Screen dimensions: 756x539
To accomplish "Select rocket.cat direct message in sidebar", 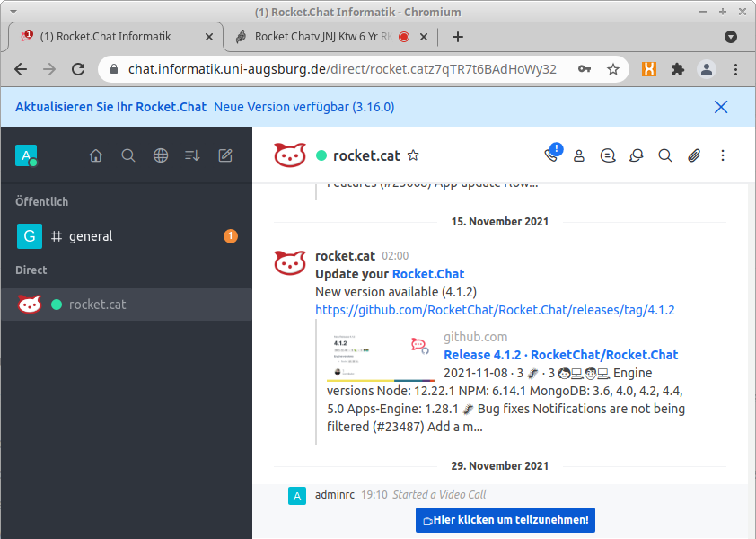I will click(x=127, y=305).
